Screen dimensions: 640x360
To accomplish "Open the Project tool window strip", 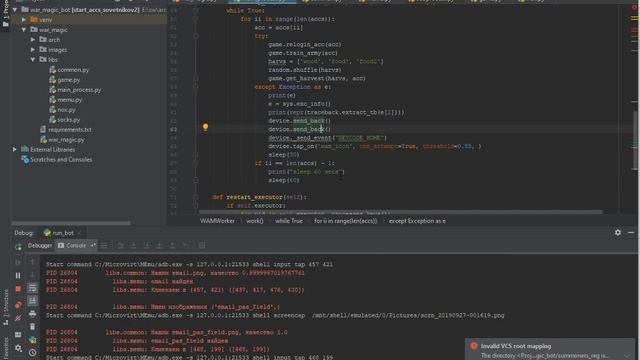I will 5,14.
